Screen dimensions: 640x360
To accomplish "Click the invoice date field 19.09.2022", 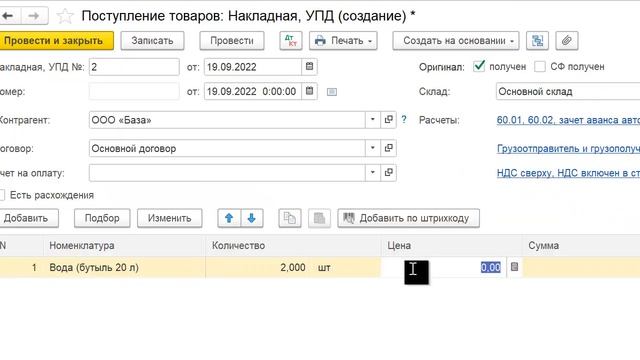I will click(x=253, y=67).
